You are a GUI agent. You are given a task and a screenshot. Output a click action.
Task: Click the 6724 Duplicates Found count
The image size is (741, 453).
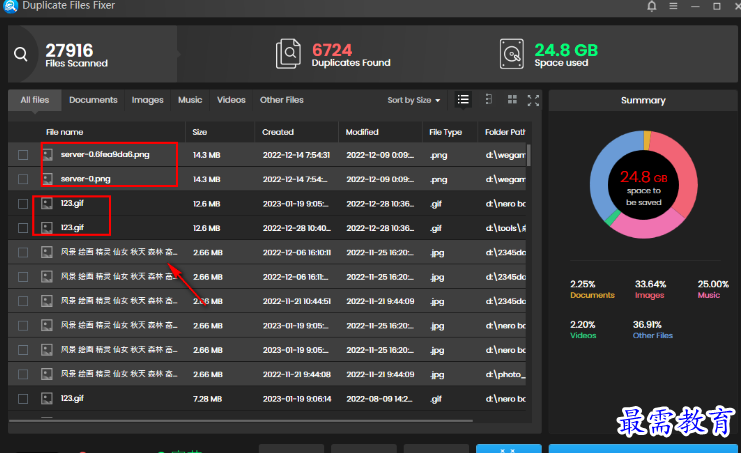click(x=332, y=50)
